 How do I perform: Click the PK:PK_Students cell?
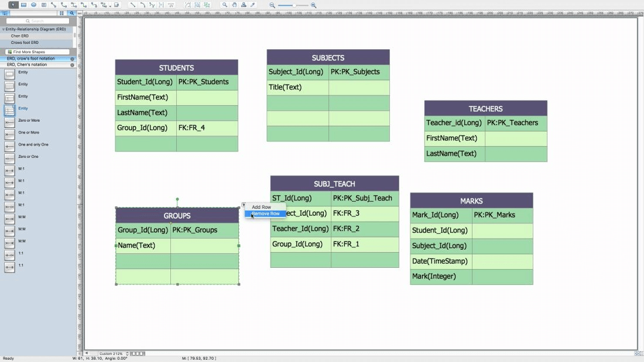(207, 82)
